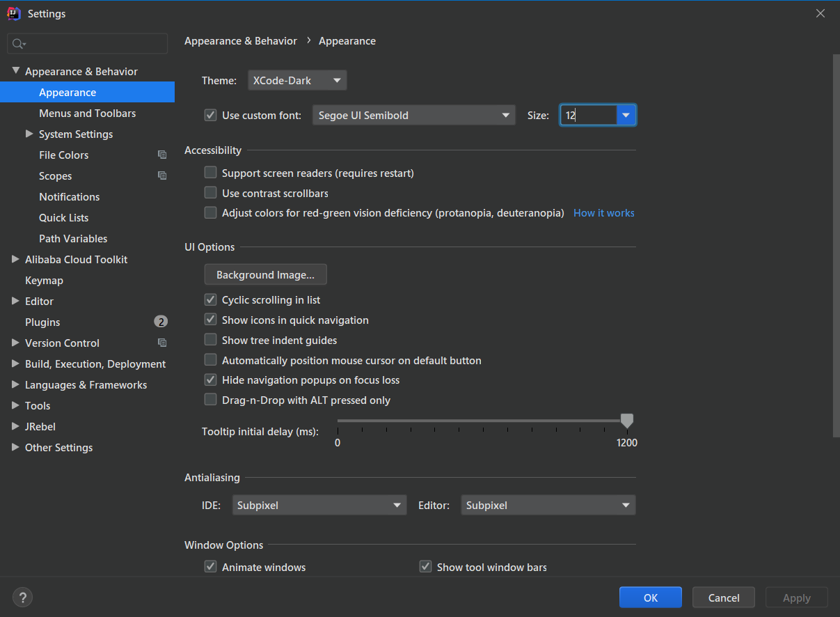
Task: Click the IntelliJ logo in title bar
Action: point(14,14)
